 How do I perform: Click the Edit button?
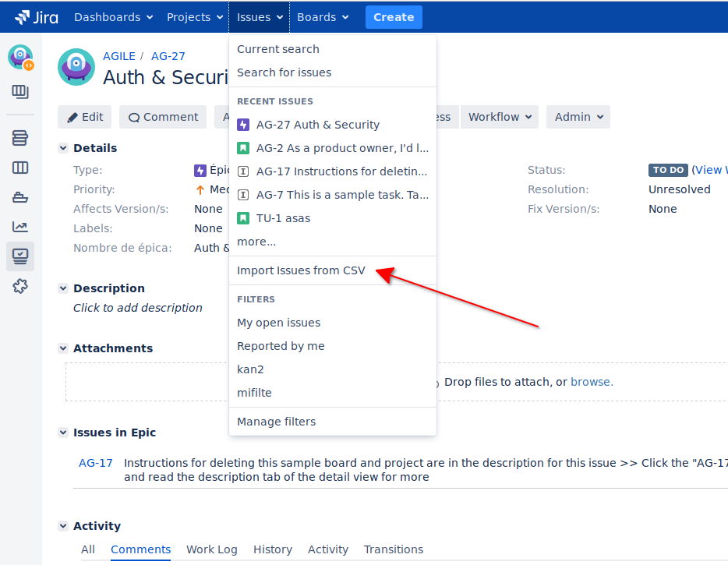click(x=84, y=117)
